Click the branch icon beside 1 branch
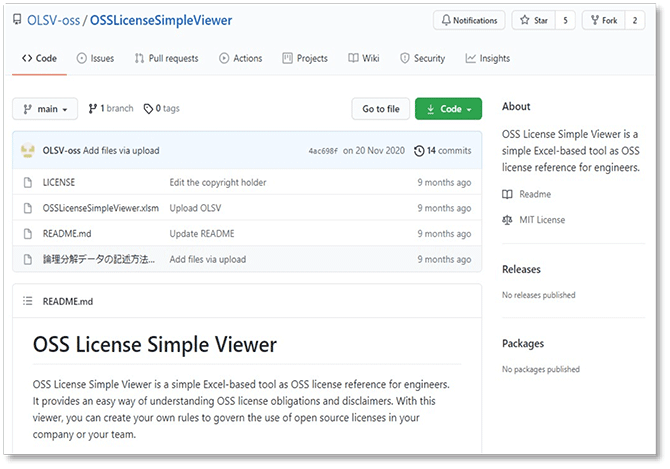Image resolution: width=670 pixels, height=469 pixels. click(x=92, y=108)
